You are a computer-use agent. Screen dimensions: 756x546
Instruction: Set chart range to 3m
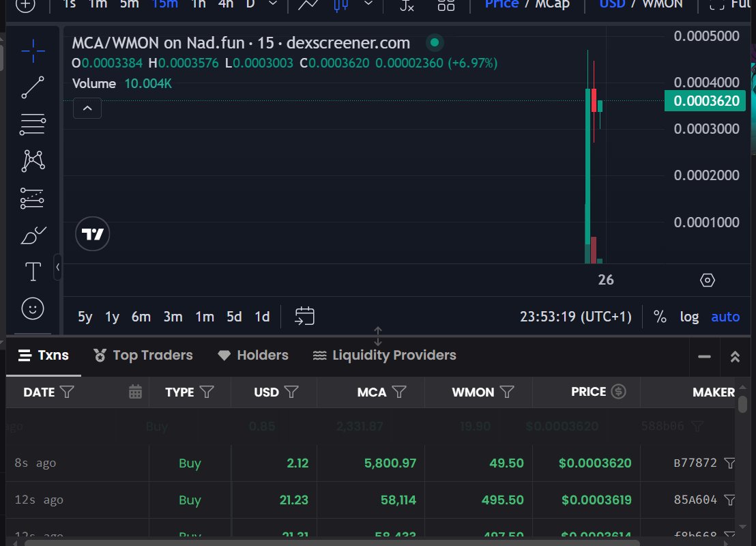[173, 317]
